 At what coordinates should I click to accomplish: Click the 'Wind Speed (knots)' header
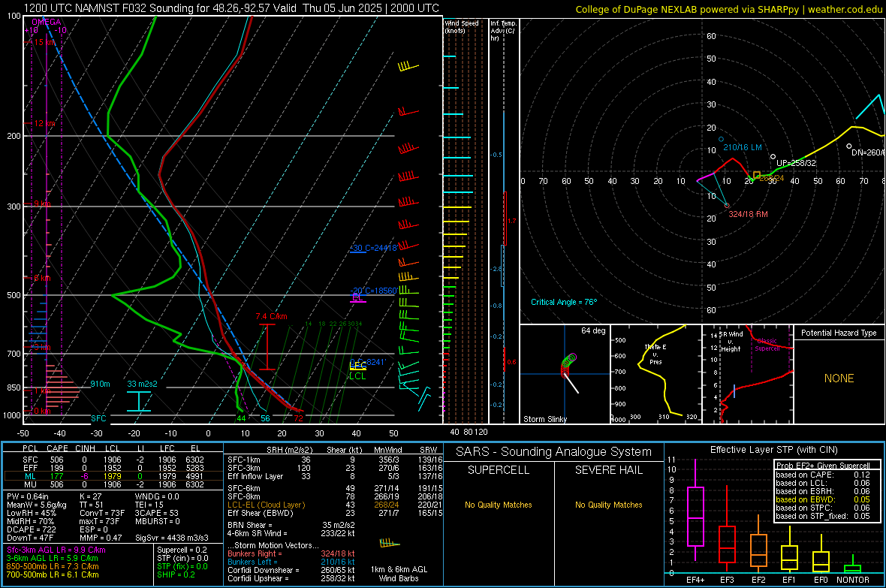tap(462, 26)
